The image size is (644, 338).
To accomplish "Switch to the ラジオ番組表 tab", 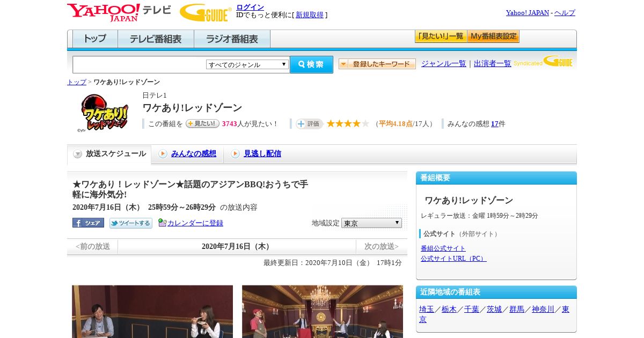I will click(x=232, y=39).
